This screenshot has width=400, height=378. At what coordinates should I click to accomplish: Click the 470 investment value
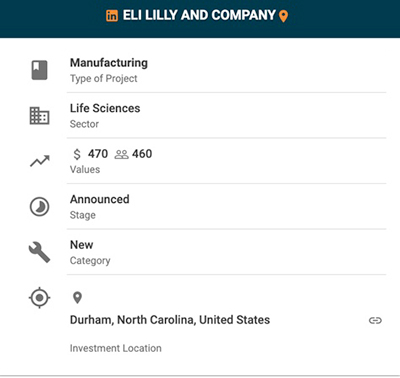pyautogui.click(x=98, y=154)
